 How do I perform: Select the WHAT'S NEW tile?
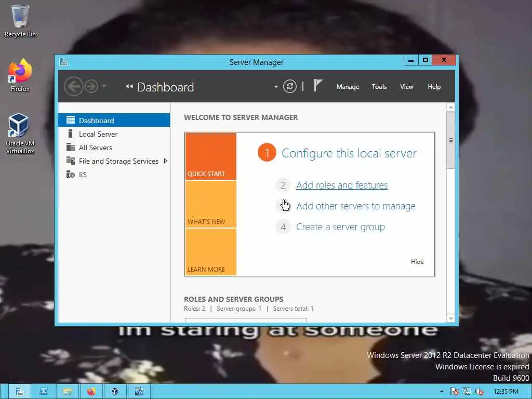tap(211, 204)
